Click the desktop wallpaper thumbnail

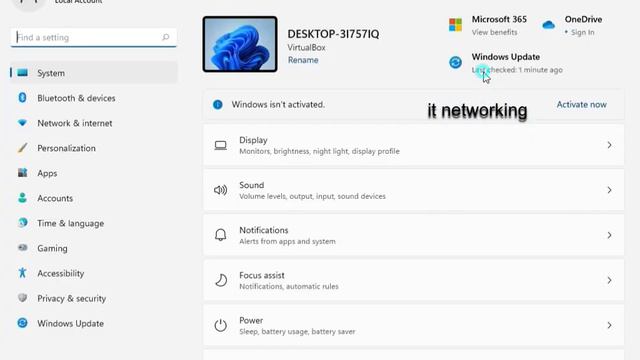pos(240,44)
